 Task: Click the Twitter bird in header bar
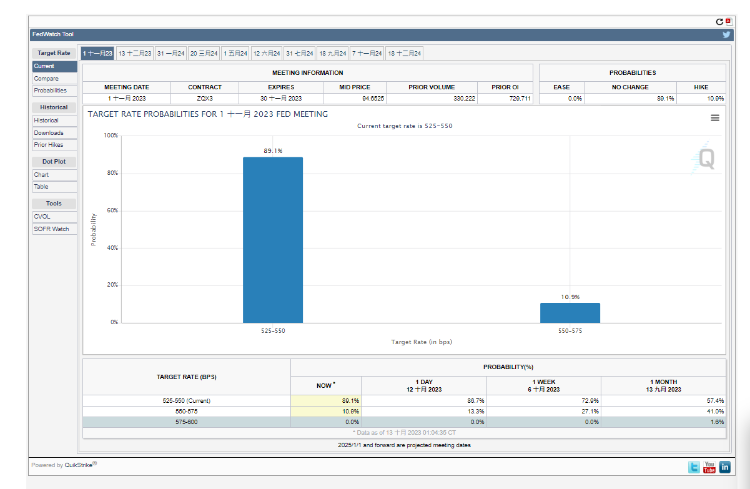pyautogui.click(x=726, y=34)
